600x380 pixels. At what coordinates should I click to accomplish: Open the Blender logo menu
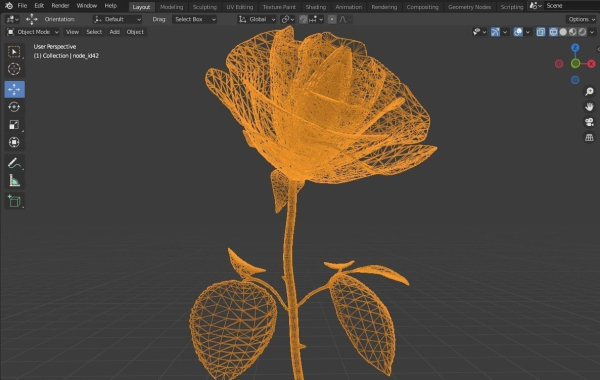point(9,6)
